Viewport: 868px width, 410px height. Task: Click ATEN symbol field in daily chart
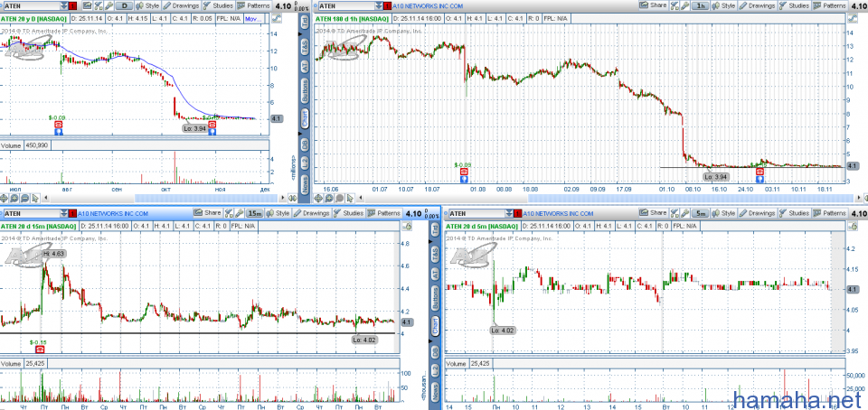coord(33,6)
